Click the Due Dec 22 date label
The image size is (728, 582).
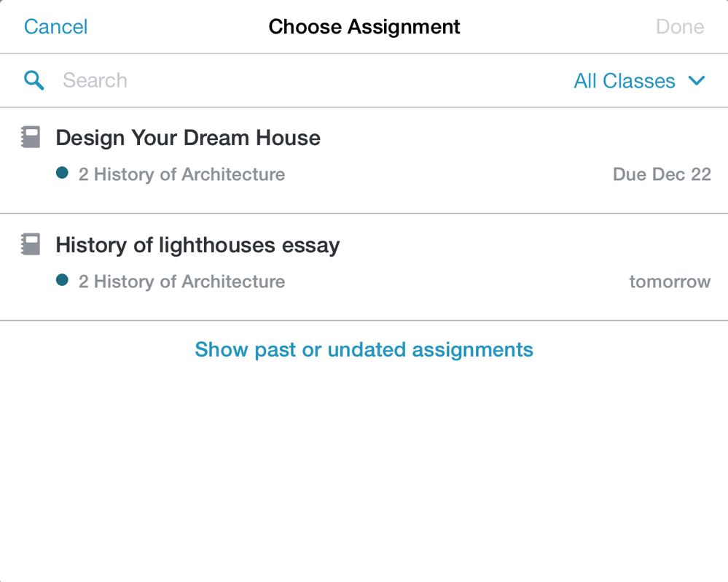662,174
